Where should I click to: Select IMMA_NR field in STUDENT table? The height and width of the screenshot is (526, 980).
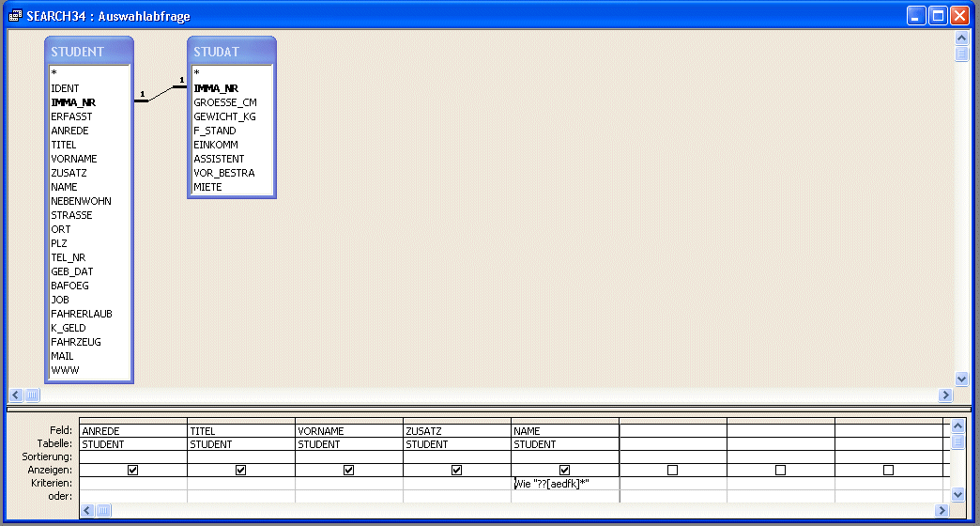click(73, 102)
